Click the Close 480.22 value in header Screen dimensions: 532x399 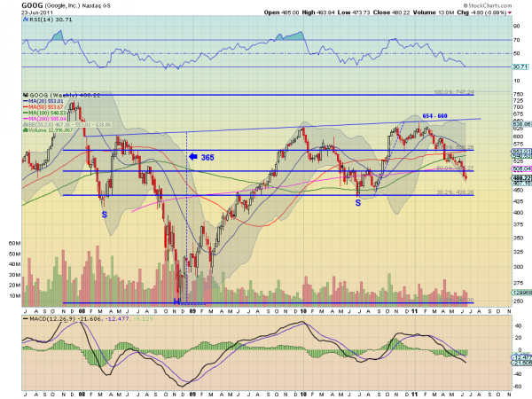[392, 12]
